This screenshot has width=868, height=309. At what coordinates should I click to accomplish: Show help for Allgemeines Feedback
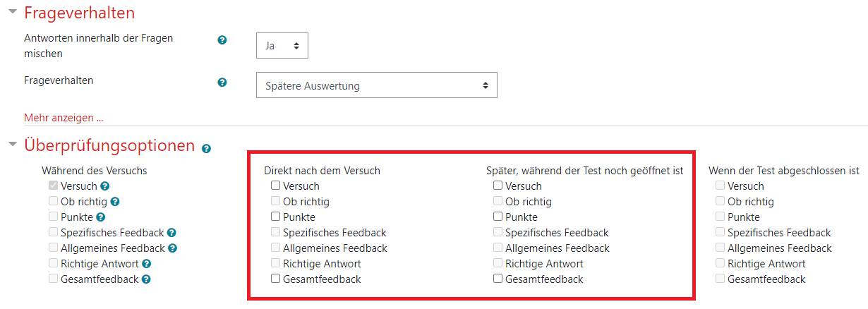point(172,248)
